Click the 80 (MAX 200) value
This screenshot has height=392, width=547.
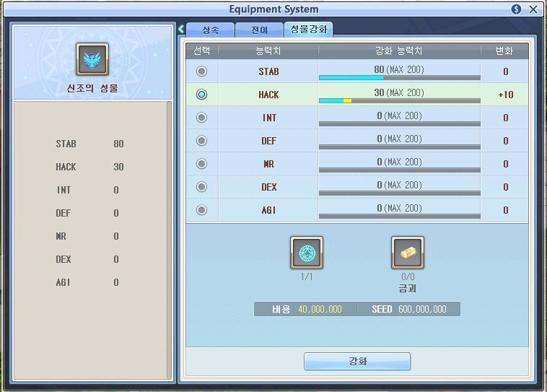point(399,69)
